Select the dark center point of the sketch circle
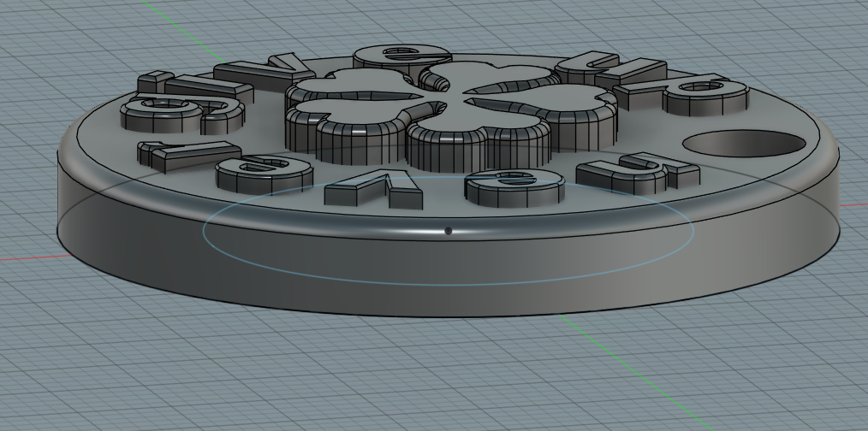 (x=449, y=230)
